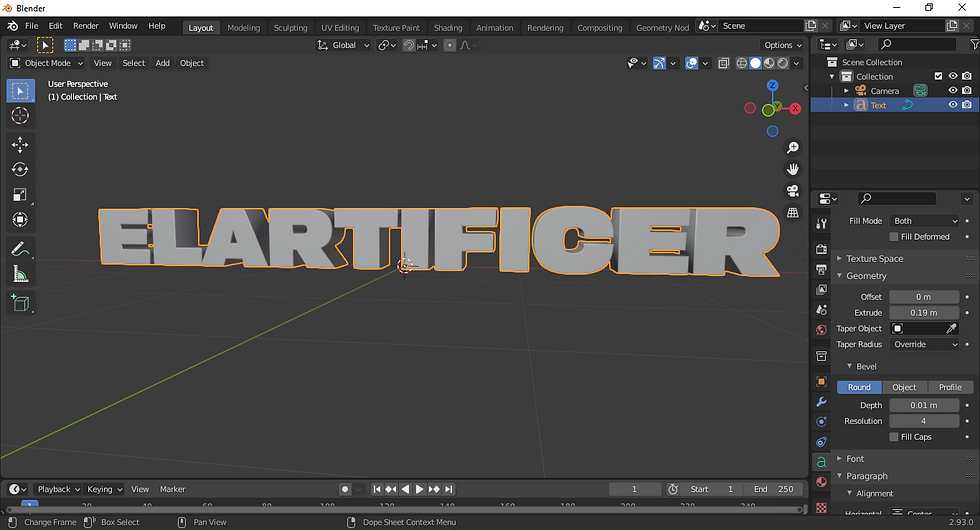Select the Measure tool
Viewport: 980px width, 530px height.
click(x=20, y=274)
